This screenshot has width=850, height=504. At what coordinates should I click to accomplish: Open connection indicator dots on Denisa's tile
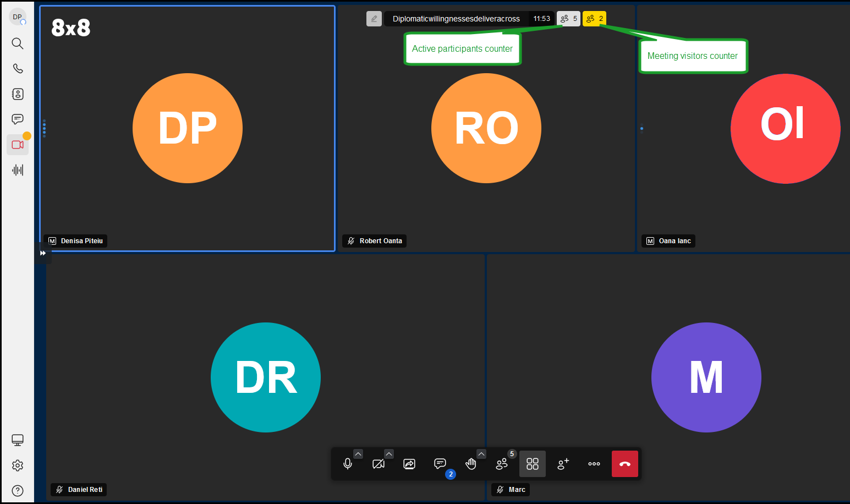[44, 128]
